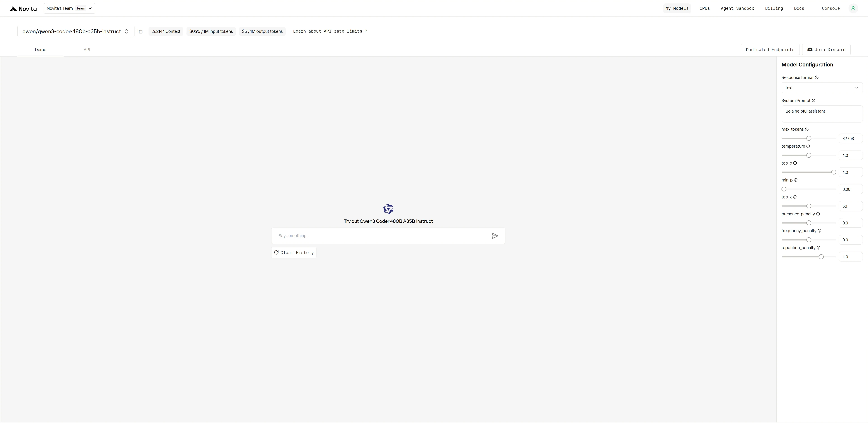Click info icon next to top_k
Viewport: 868px width, 431px height.
coord(795,197)
